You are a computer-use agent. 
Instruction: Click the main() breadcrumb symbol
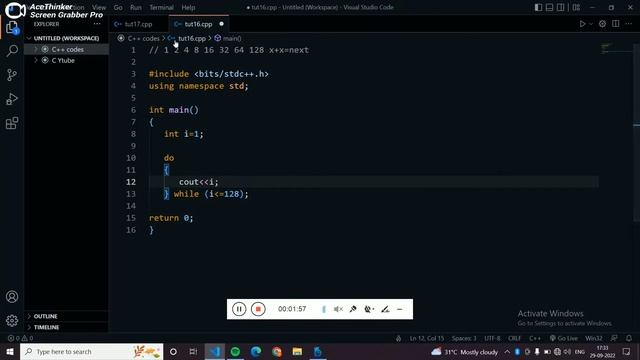(x=232, y=38)
